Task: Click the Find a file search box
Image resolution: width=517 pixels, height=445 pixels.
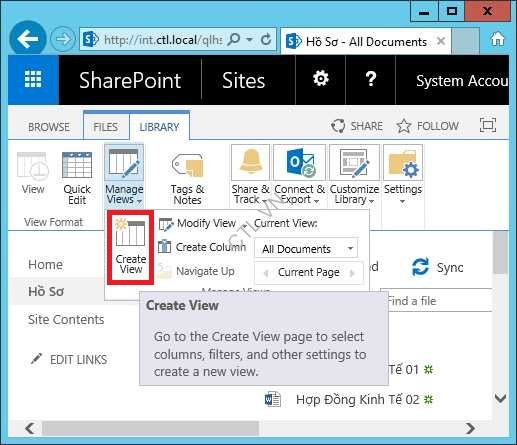Action: tap(437, 301)
